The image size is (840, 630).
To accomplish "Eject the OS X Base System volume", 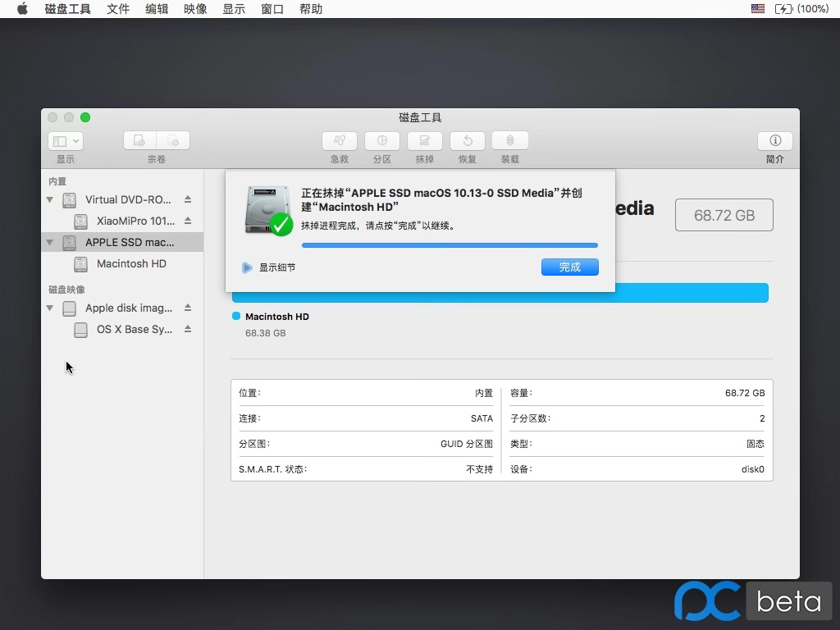I will (188, 330).
